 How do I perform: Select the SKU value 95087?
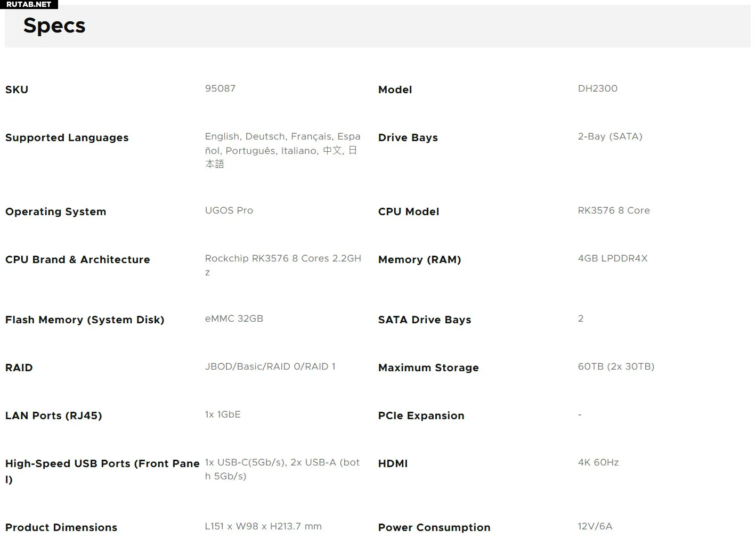(220, 88)
